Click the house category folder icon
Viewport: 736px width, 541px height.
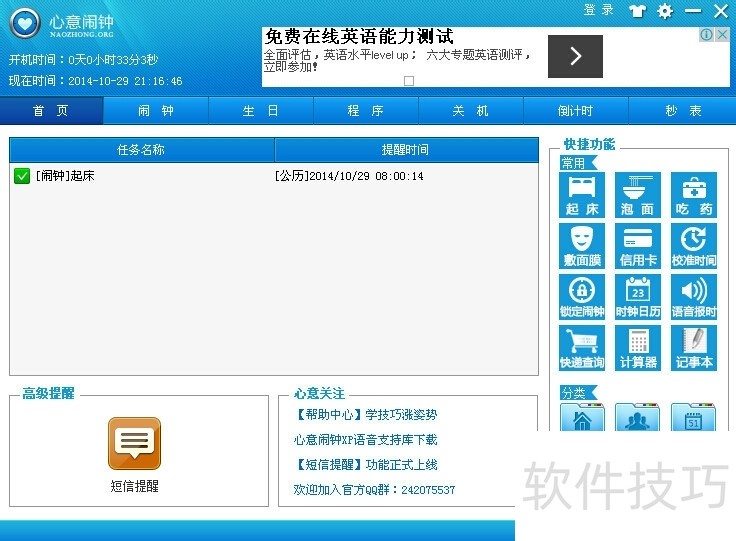(x=582, y=417)
